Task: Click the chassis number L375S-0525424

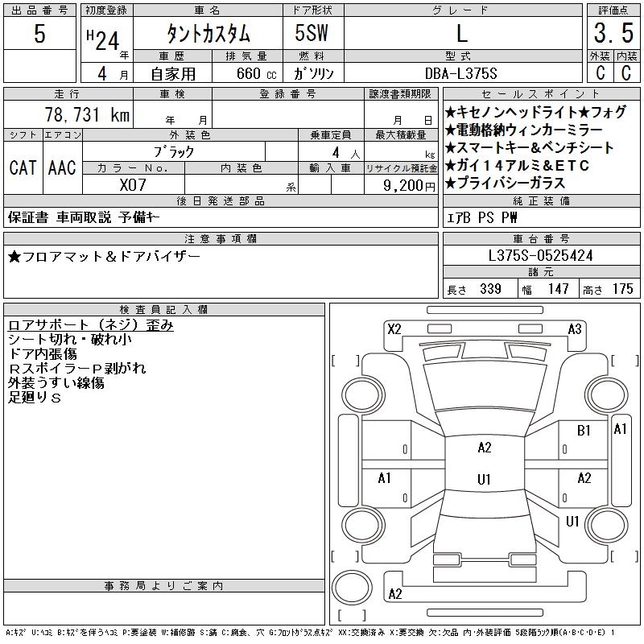Action: click(540, 255)
